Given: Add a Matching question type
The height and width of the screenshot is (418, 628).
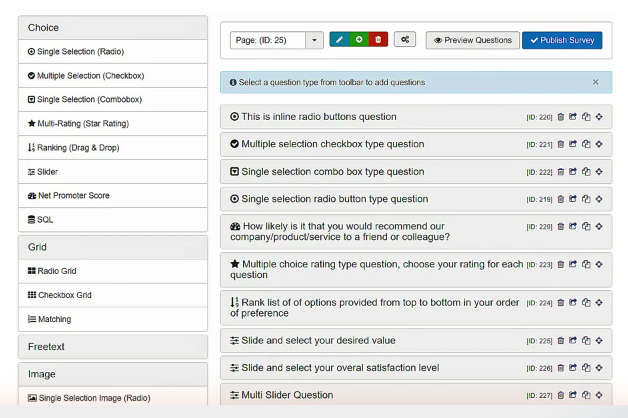Looking at the screenshot, I should [x=113, y=319].
